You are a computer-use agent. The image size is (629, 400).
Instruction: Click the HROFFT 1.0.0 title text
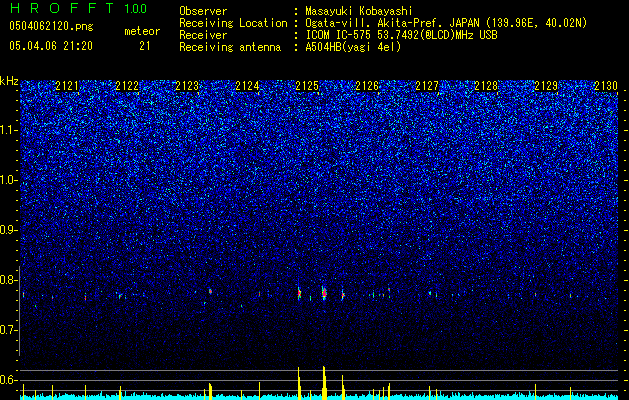point(78,8)
